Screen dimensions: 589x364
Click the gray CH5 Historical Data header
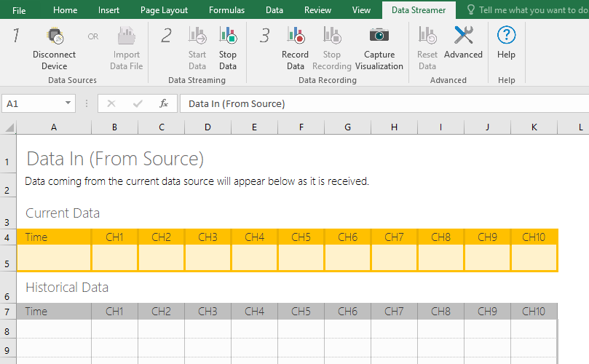point(301,311)
